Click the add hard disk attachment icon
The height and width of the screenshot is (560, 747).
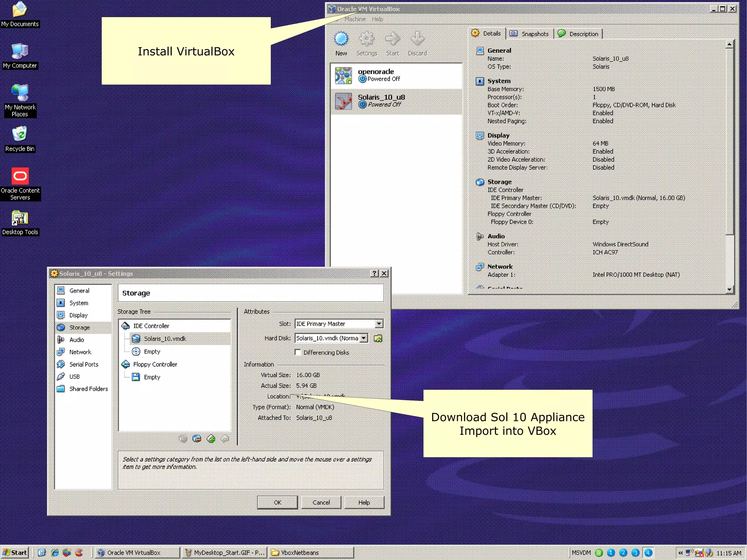click(183, 439)
